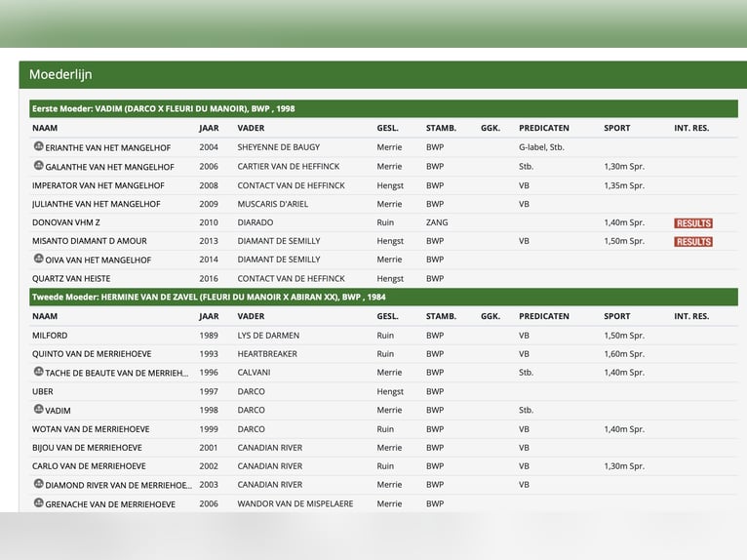Click the Moederlijn section header
The width and height of the screenshot is (747, 560).
pos(60,74)
